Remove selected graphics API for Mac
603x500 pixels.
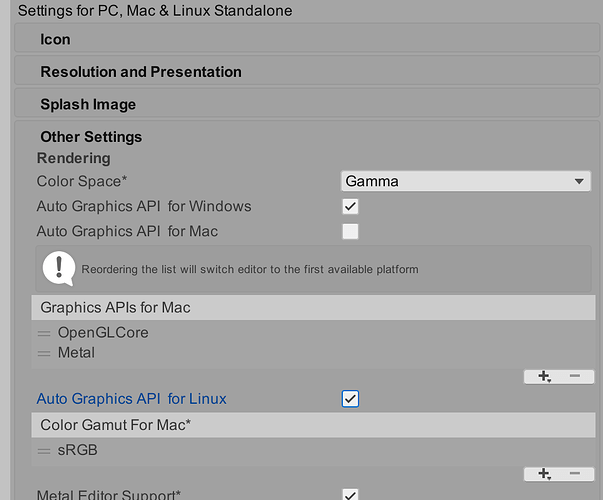574,376
